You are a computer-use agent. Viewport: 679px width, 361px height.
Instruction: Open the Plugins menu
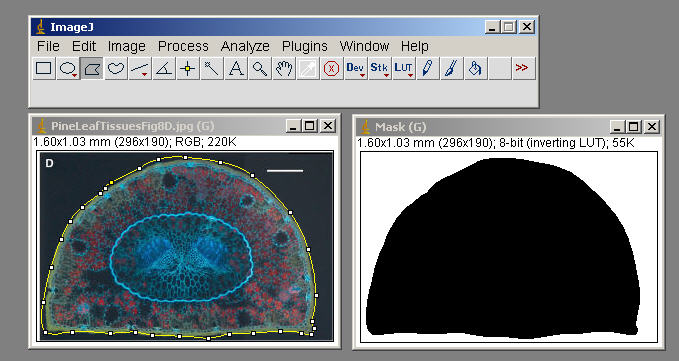304,46
